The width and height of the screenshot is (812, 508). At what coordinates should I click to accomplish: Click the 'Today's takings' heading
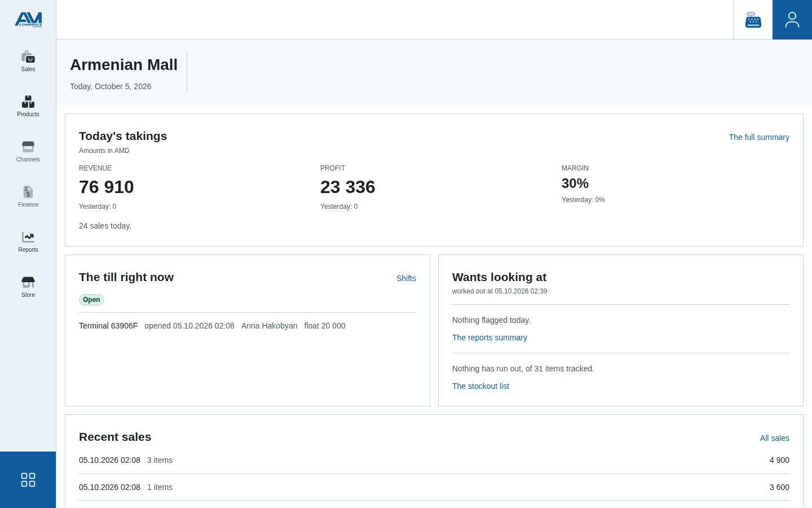(123, 136)
